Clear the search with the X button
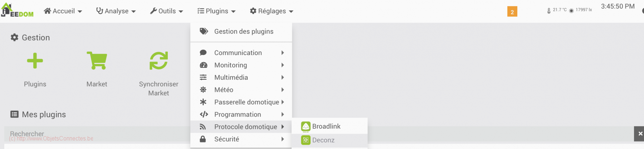 tap(639, 134)
